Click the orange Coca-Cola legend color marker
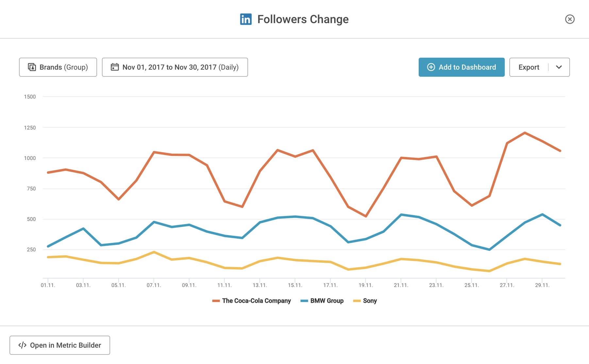The image size is (589, 364). [216, 301]
